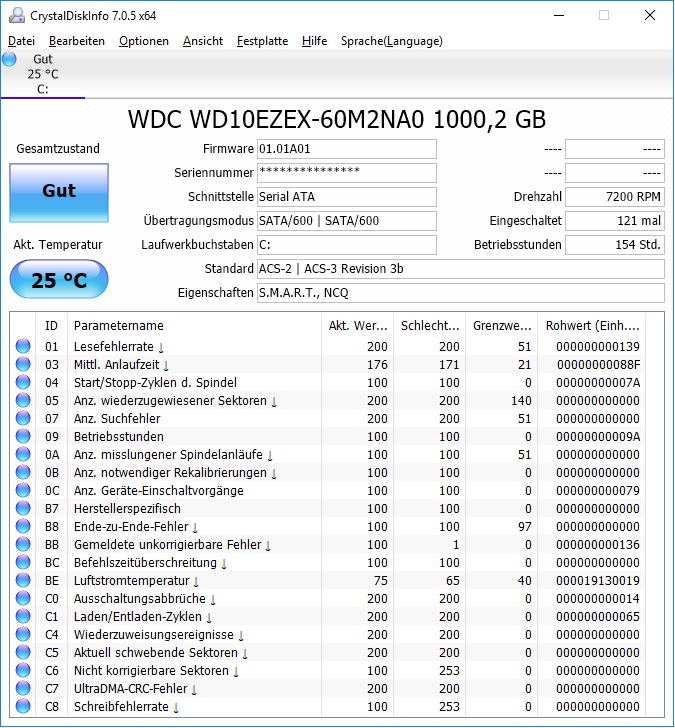
Task: Click the Eigenschaften S.M.A.R.T., NCQ field
Action: pyautogui.click(x=461, y=293)
